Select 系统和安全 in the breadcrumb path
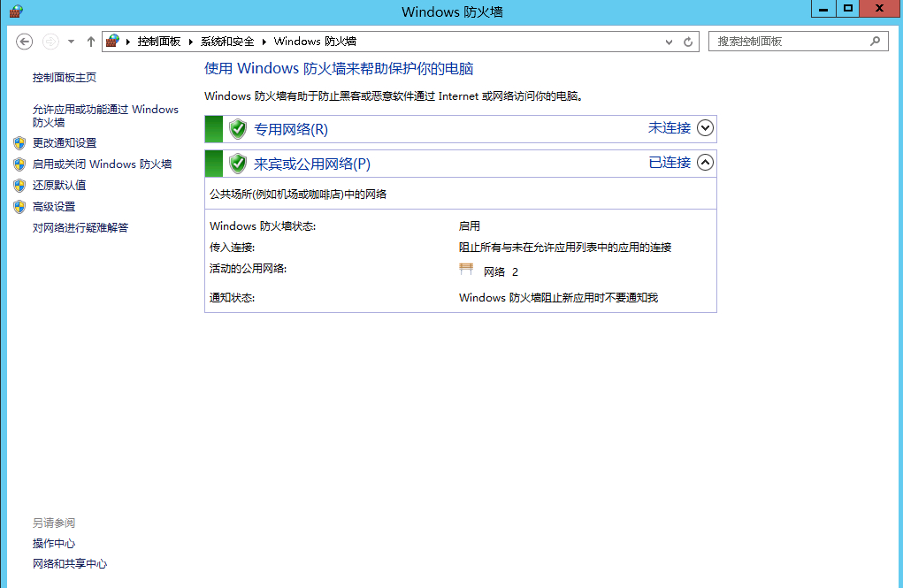 click(227, 42)
